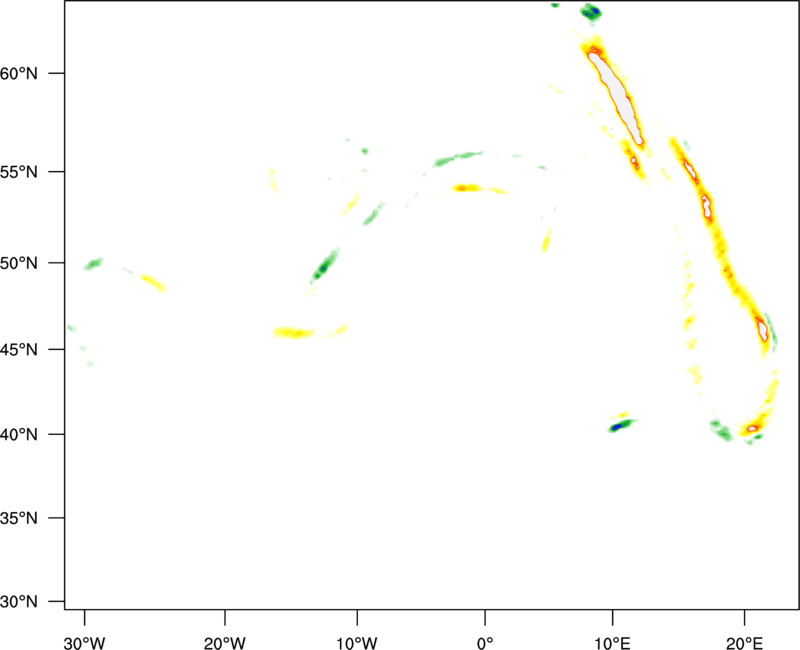The image size is (800, 650).
Task: Click the 45°N latitude label
Action: (x=19, y=350)
